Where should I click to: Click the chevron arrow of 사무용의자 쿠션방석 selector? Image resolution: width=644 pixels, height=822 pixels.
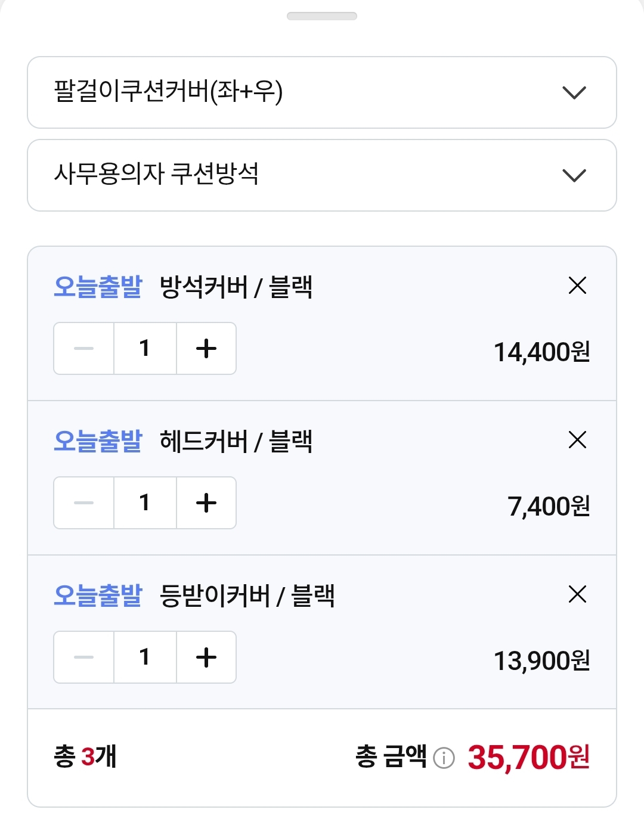pos(574,175)
